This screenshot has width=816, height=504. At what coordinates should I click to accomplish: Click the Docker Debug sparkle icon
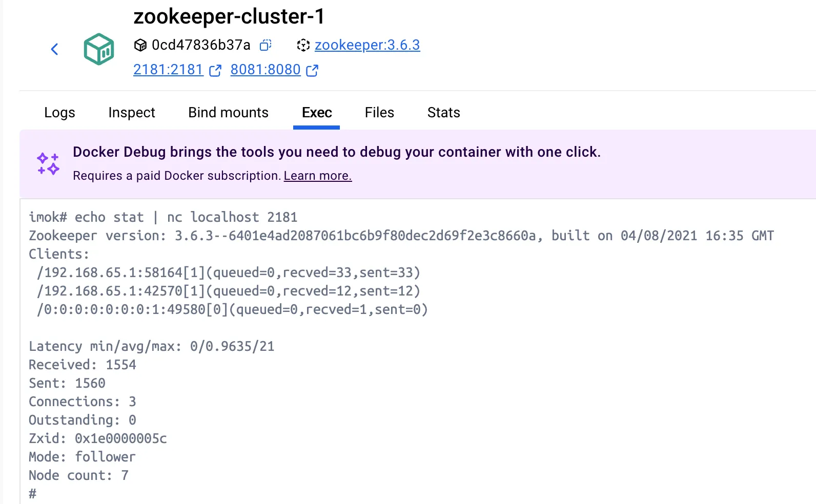click(48, 164)
